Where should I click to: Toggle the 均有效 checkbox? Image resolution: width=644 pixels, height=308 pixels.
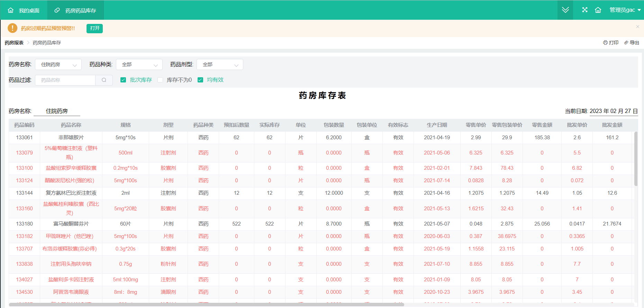pyautogui.click(x=200, y=80)
